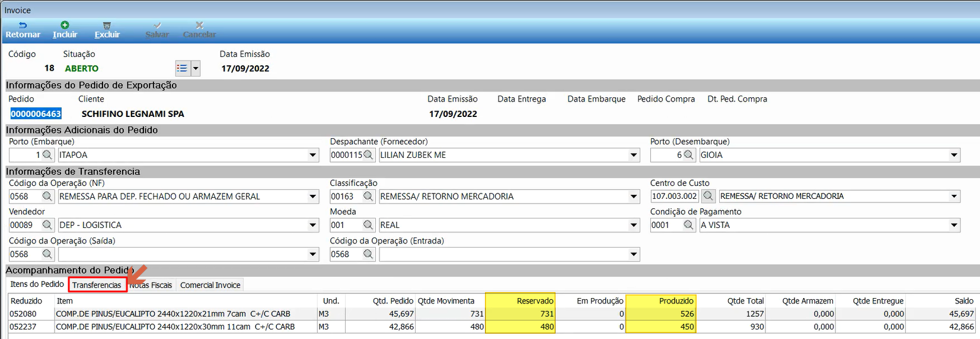Click the Pedido number field 0000006463

point(36,113)
